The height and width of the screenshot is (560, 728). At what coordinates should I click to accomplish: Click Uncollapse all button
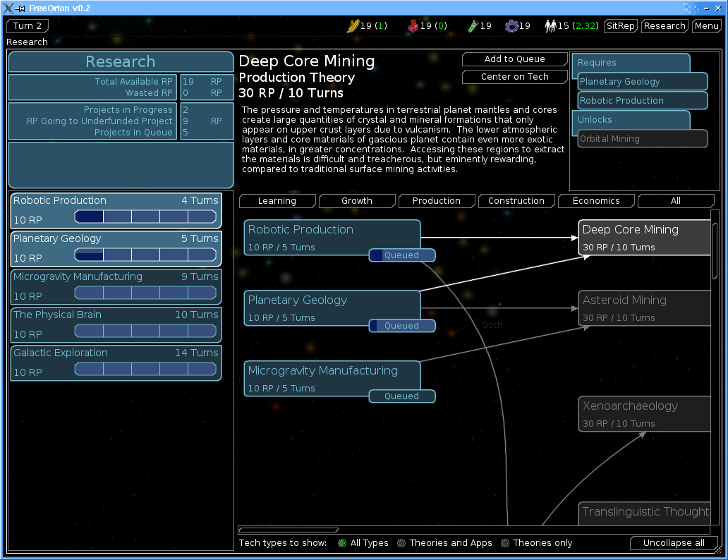pyautogui.click(x=673, y=543)
